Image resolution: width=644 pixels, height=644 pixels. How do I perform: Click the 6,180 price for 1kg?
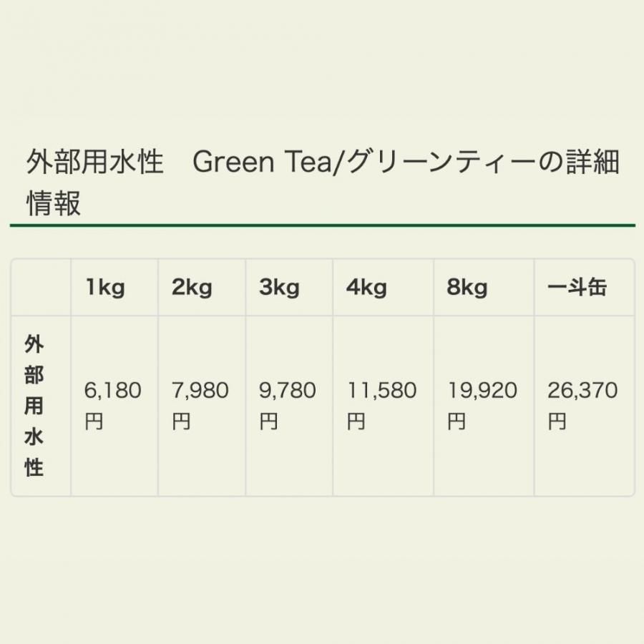tap(113, 391)
